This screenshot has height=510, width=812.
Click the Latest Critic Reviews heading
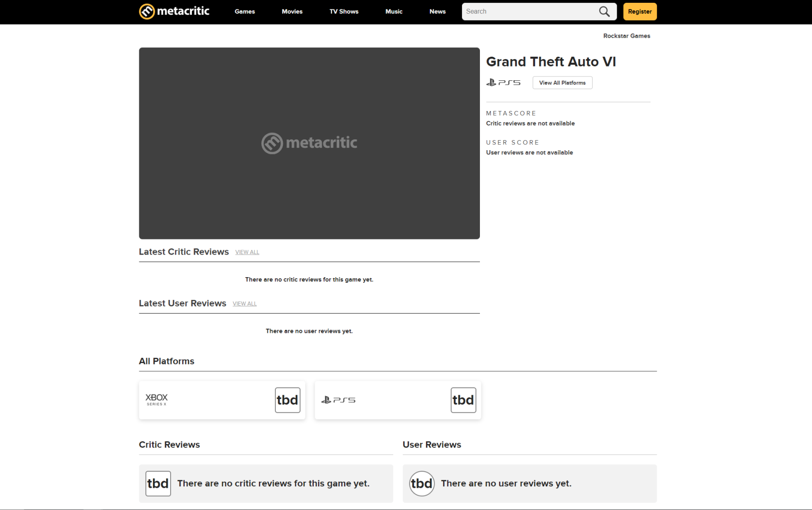click(x=184, y=252)
